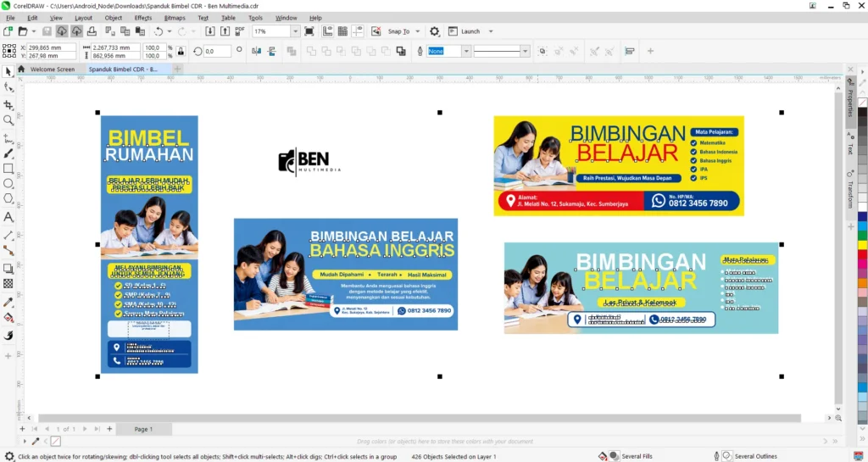
Task: Select the Transparency checkerboard tool
Action: coord(8,283)
